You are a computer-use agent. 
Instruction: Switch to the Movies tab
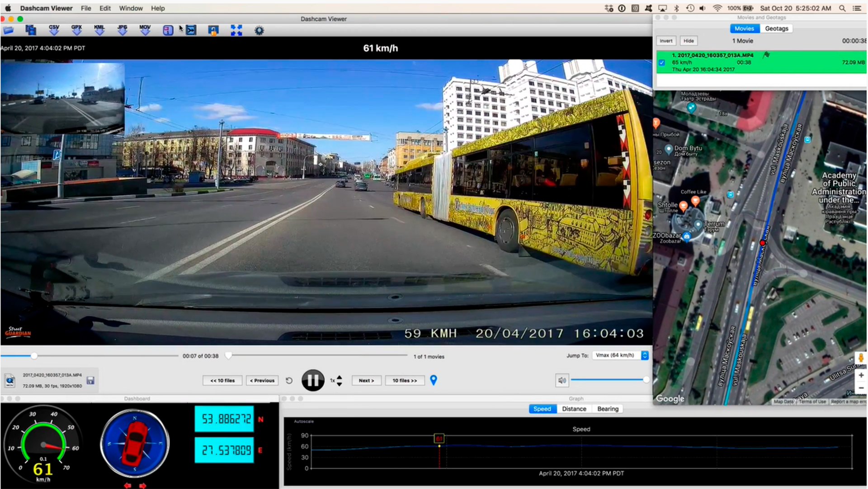point(744,28)
